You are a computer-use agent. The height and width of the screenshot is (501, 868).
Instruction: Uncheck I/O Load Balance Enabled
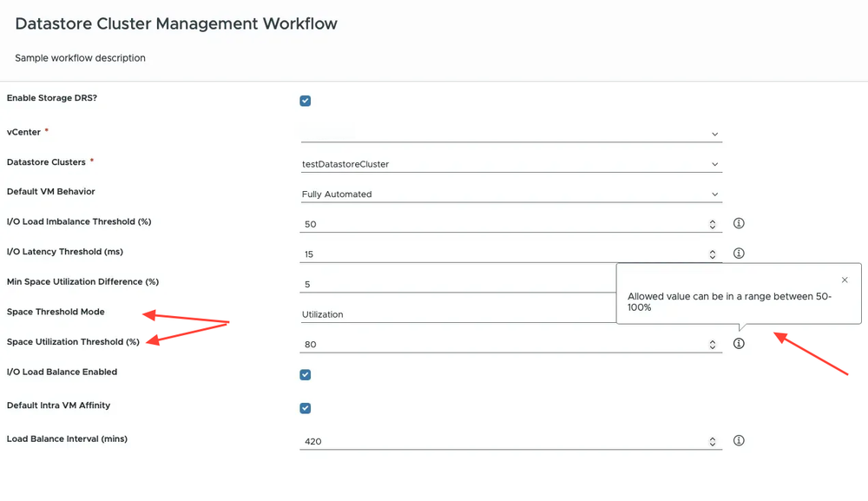(305, 374)
